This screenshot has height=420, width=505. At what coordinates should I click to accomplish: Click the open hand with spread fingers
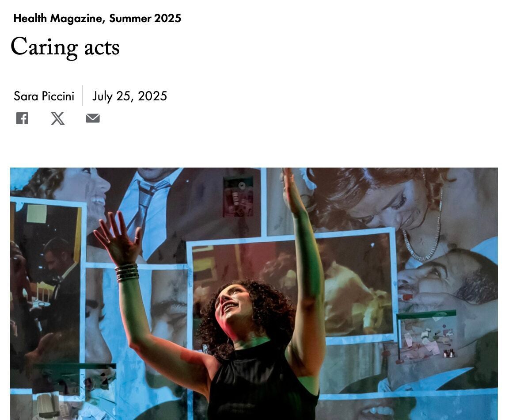118,238
